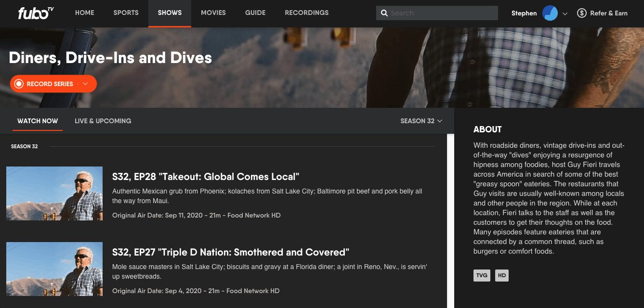Click the record circle icon
This screenshot has height=308, width=644.
19,84
